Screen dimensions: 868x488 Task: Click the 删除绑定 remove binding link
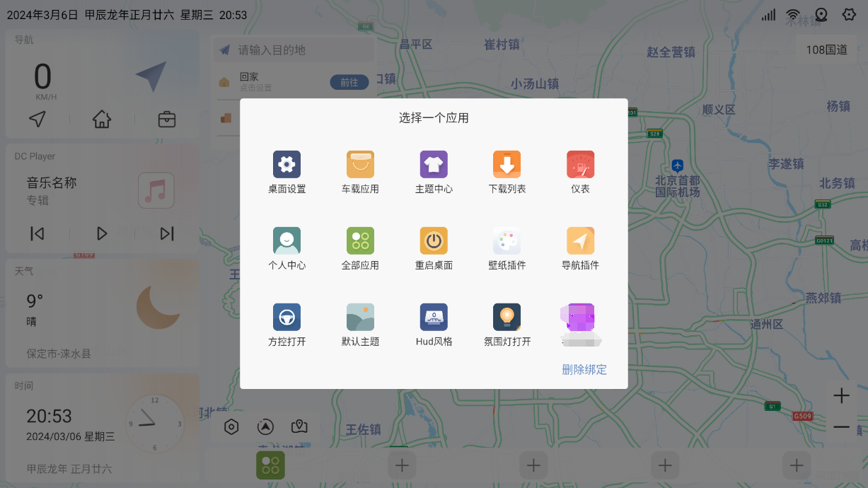click(x=584, y=369)
